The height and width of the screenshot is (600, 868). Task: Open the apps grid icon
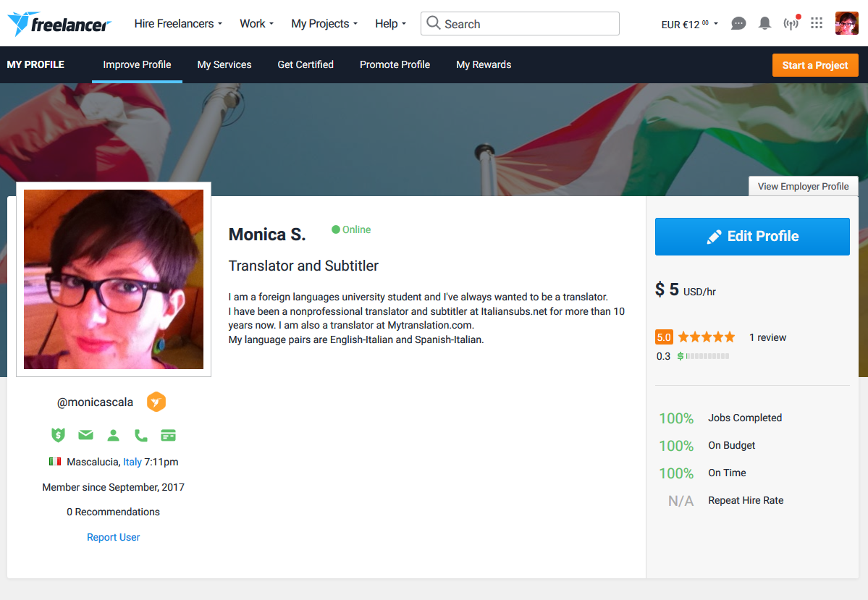[x=817, y=23]
